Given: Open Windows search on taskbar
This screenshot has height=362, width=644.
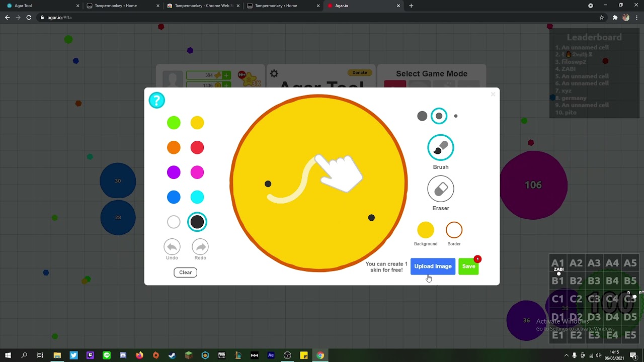Looking at the screenshot, I should pyautogui.click(x=24, y=355).
